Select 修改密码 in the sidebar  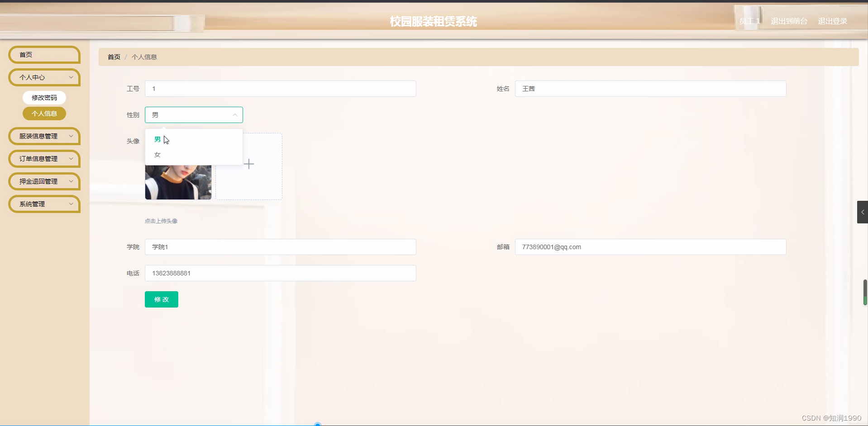44,97
